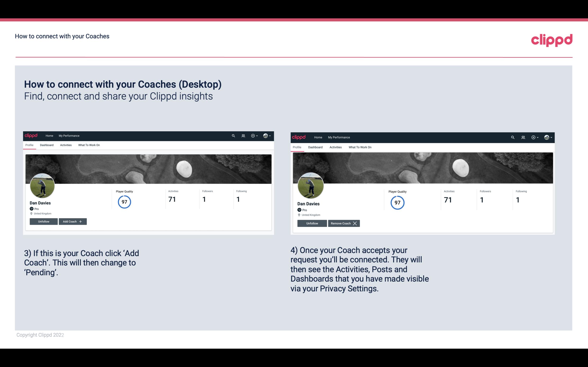This screenshot has width=588, height=367.
Task: Click the search icon in right dashboard
Action: 513,137
